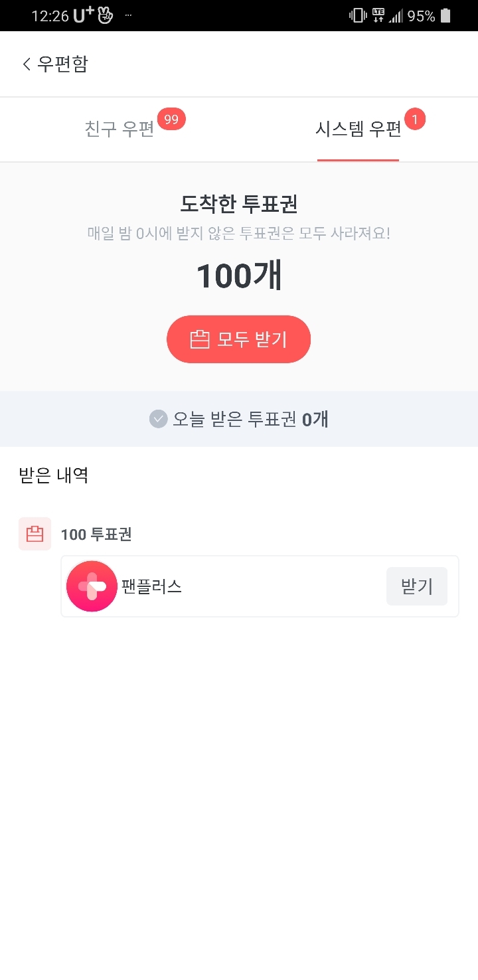
Task: Tap the back arrow next to 우편함
Action: pos(27,64)
